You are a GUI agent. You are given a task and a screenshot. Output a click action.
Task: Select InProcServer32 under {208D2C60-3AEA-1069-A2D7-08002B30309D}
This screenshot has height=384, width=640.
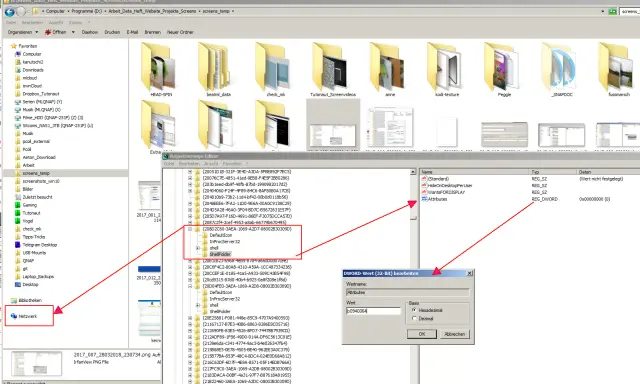224,242
